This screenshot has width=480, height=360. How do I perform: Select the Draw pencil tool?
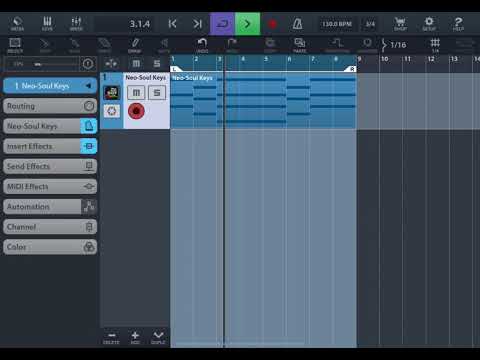(135, 45)
